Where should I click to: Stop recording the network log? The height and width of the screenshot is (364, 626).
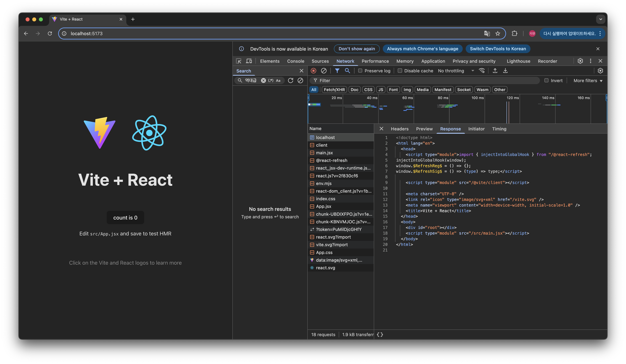click(x=313, y=71)
